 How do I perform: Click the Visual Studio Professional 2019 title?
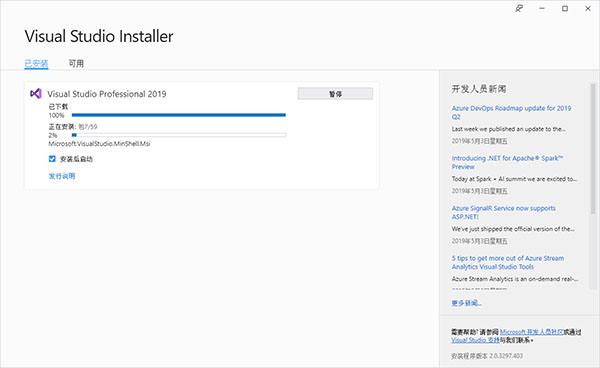(x=107, y=94)
